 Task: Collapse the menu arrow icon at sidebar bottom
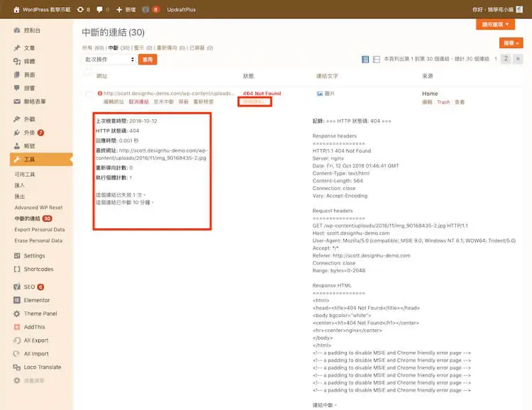[16, 380]
